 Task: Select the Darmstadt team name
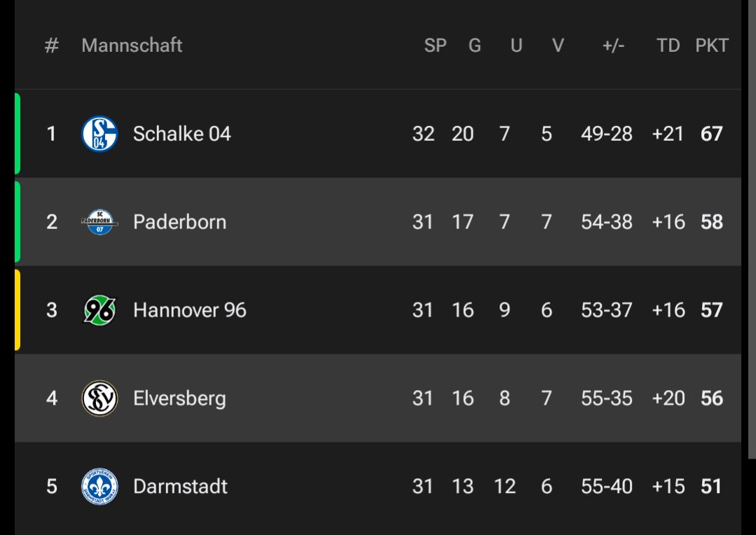click(x=180, y=486)
